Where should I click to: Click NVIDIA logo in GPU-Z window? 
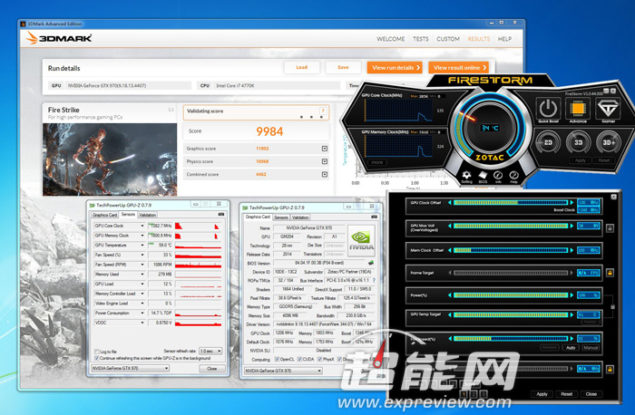point(361,240)
